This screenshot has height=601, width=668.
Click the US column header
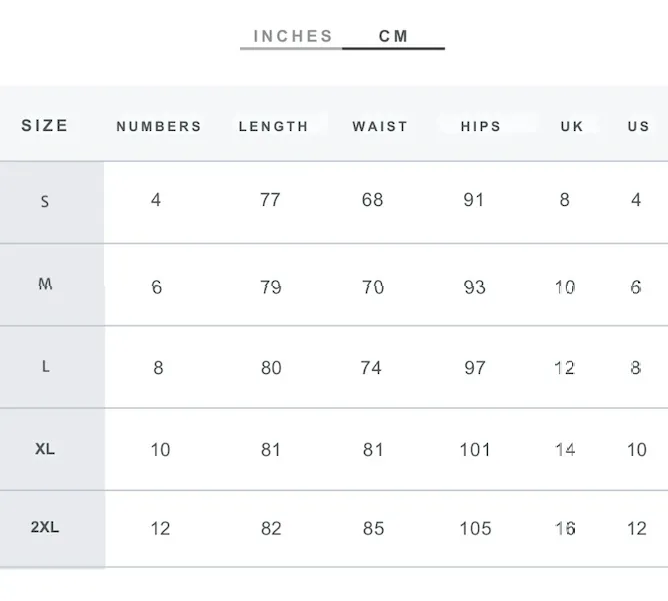(638, 127)
